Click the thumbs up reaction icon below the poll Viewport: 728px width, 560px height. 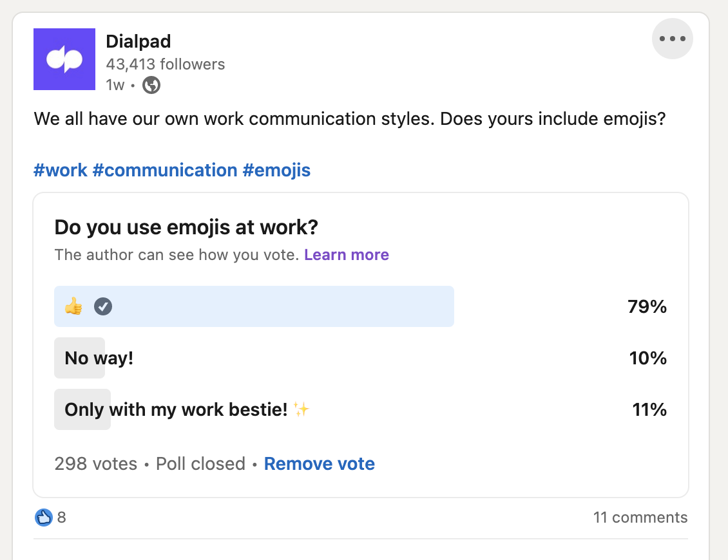[x=43, y=517]
